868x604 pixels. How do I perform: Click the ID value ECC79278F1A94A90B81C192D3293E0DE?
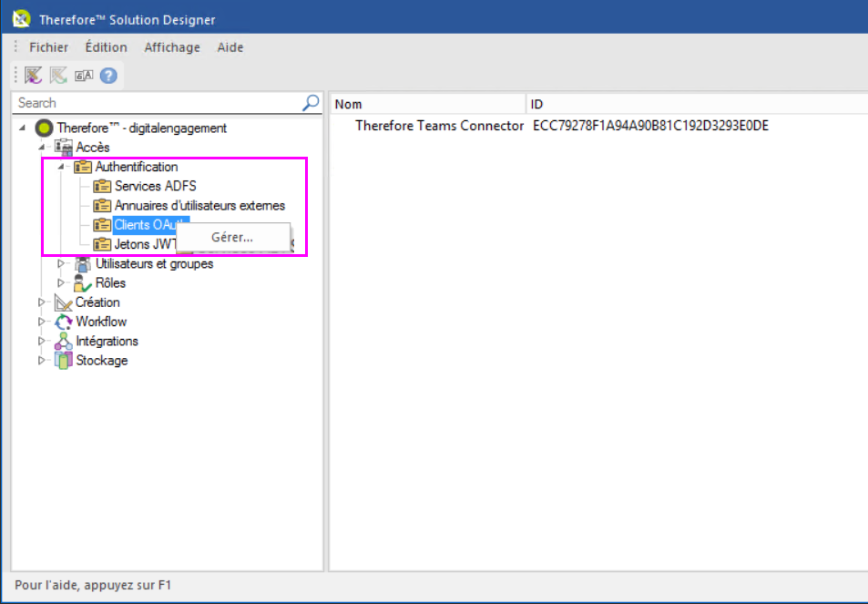(650, 126)
